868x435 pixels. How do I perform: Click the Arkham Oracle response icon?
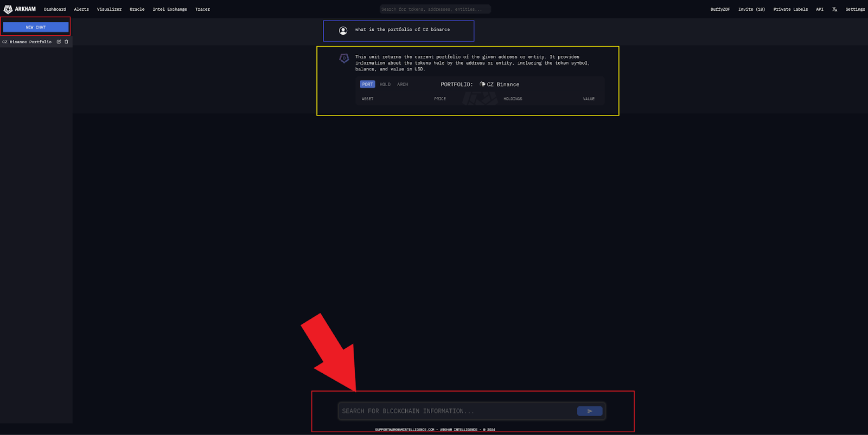(x=344, y=58)
